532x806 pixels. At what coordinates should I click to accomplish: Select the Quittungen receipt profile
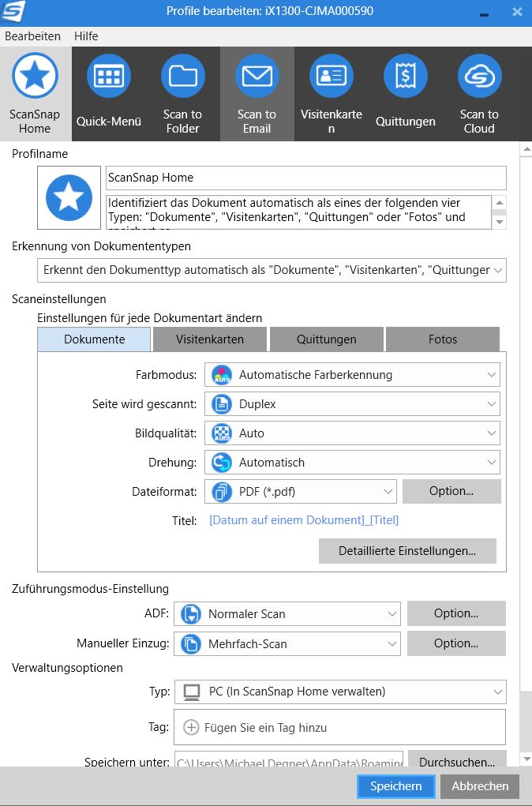point(405,77)
